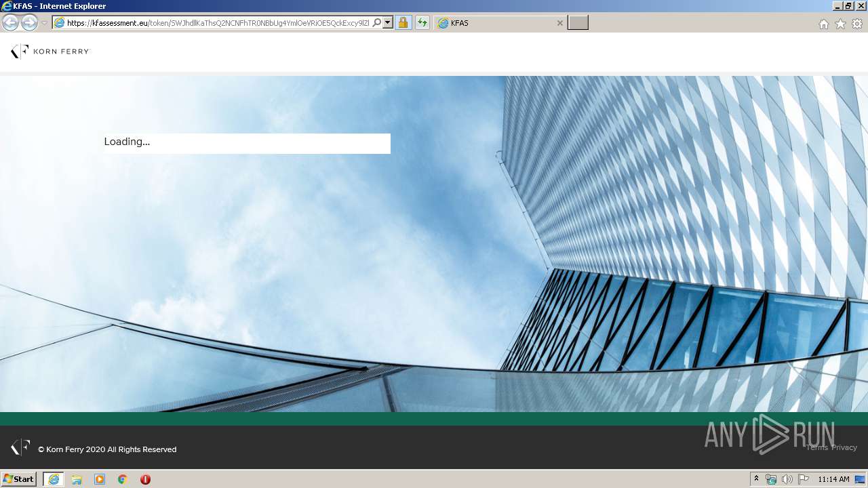This screenshot has width=868, height=488.
Task: Click the red shield taskbar icon
Action: click(145, 479)
